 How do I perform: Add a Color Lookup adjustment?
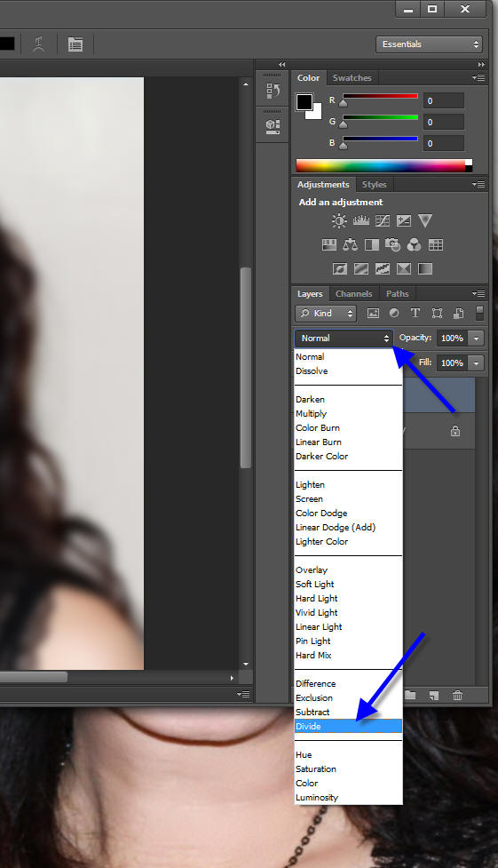436,244
